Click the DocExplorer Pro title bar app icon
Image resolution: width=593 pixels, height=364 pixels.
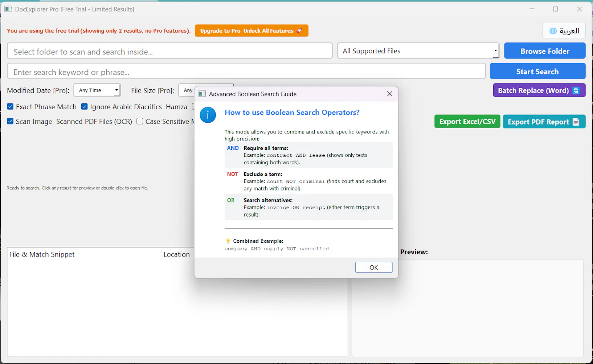pyautogui.click(x=8, y=9)
